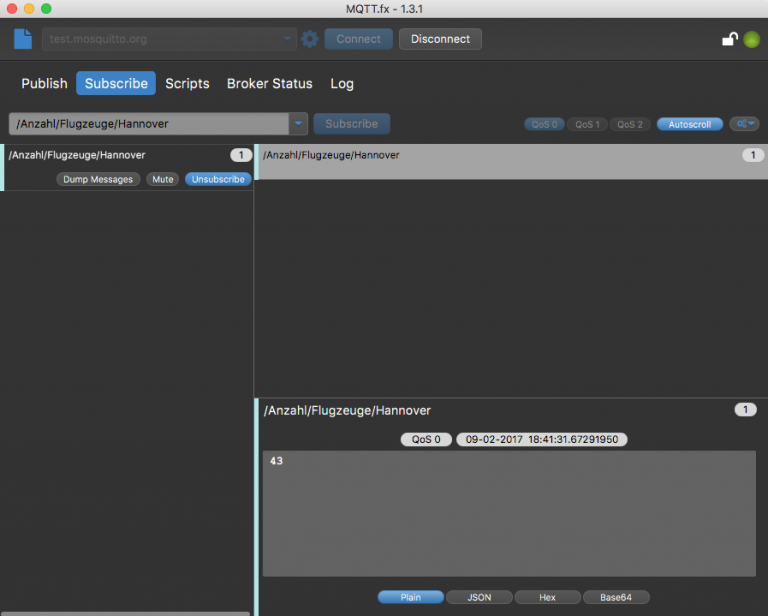This screenshot has height=616, width=768.
Task: Open the test.mosquitto.org profile dropdown
Action: (x=169, y=39)
